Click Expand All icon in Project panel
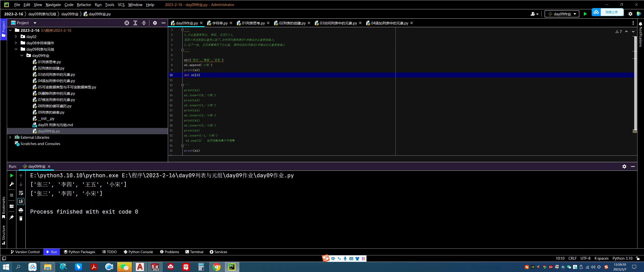The height and width of the screenshot is (272, 644). point(135,23)
